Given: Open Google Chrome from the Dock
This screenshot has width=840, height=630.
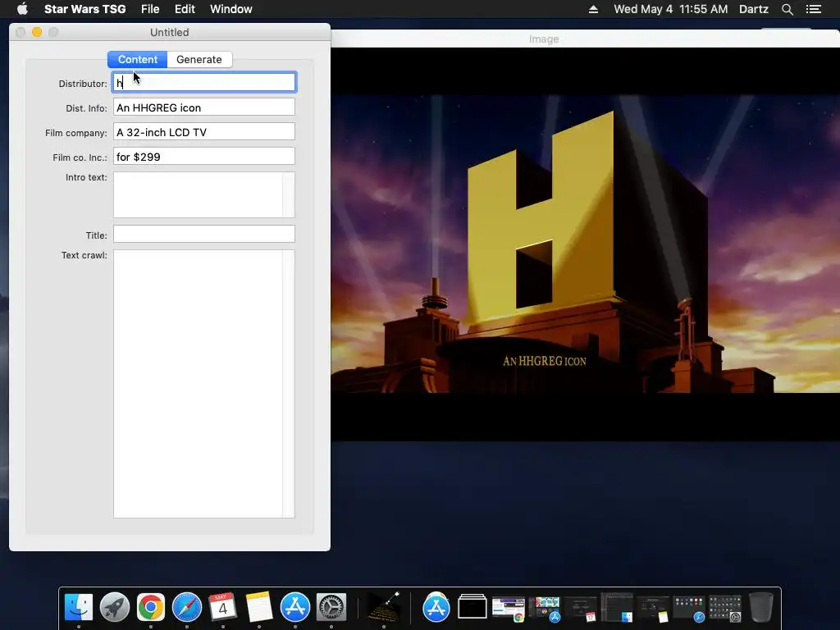Looking at the screenshot, I should (151, 608).
